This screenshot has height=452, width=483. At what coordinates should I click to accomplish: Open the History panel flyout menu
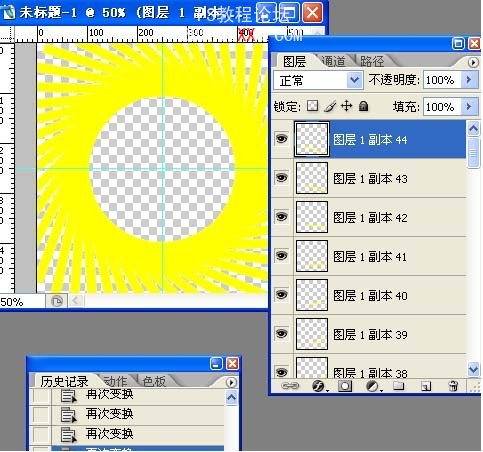point(231,382)
